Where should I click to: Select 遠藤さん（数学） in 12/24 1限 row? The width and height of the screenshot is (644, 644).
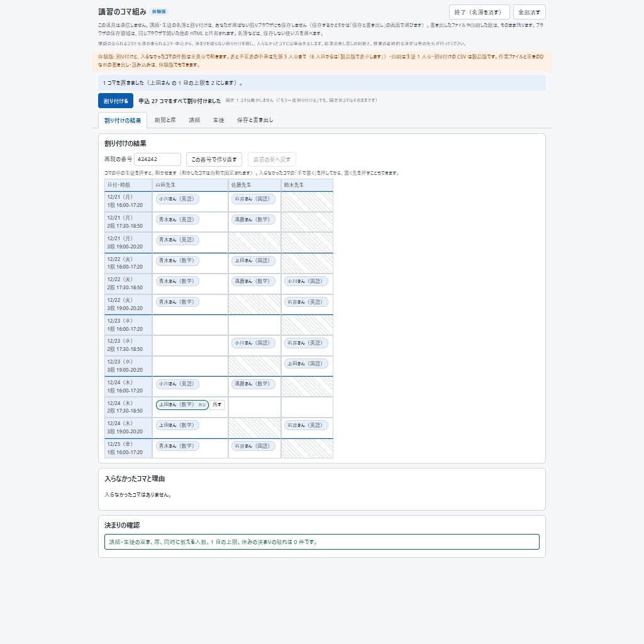[253, 384]
